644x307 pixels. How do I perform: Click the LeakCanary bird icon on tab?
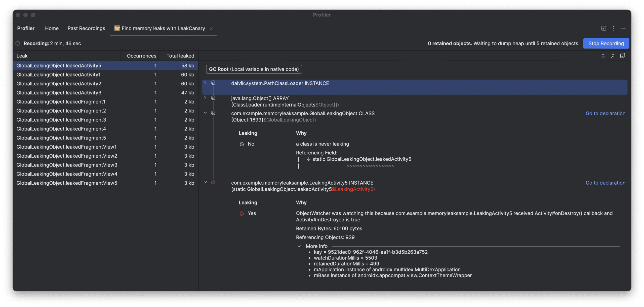pyautogui.click(x=117, y=28)
